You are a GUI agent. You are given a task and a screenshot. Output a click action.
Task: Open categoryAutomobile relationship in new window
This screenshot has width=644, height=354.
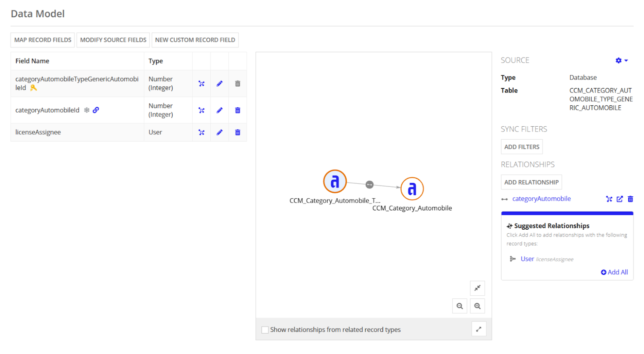coord(620,199)
